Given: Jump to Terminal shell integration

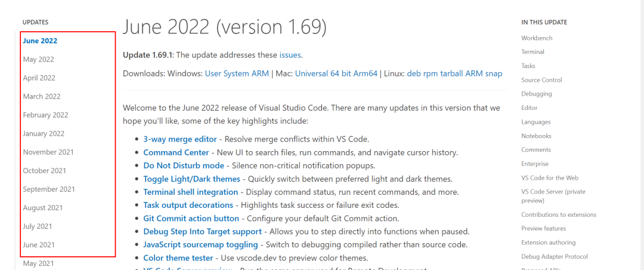Looking at the screenshot, I should click(x=190, y=192).
